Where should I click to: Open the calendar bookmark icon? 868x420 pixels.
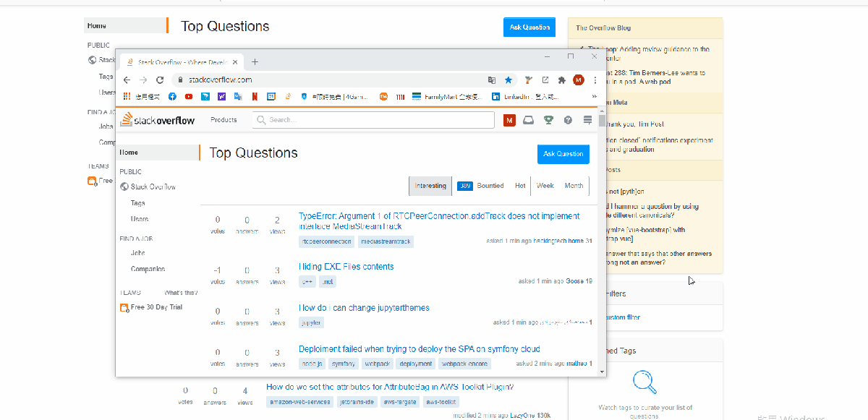point(271,96)
